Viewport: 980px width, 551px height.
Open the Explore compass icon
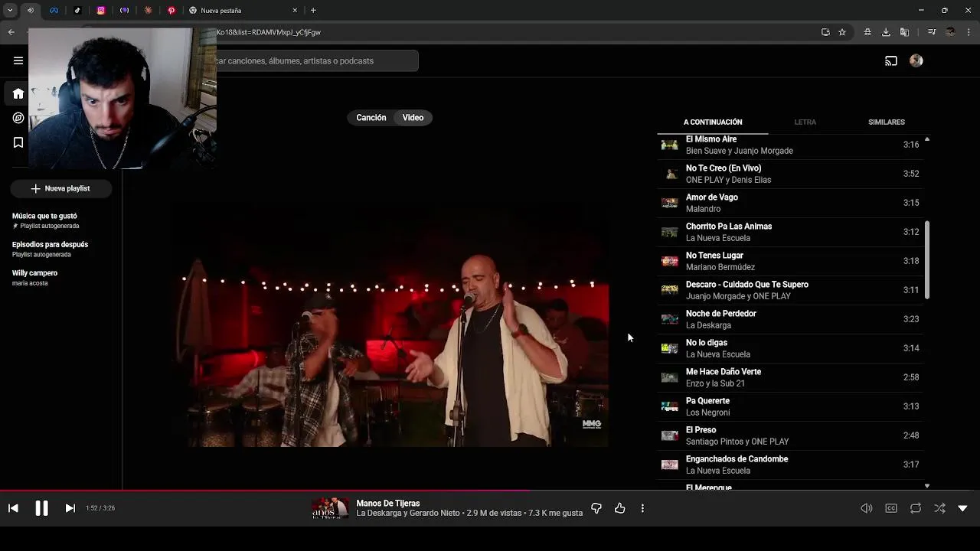pyautogui.click(x=18, y=118)
